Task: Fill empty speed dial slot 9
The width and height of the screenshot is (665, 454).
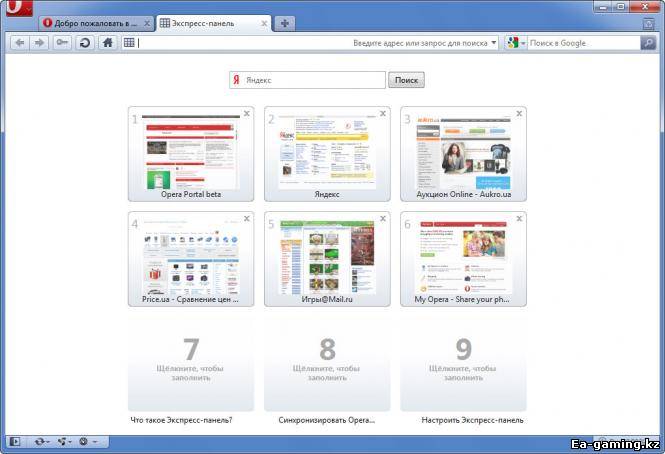Action: [463, 364]
